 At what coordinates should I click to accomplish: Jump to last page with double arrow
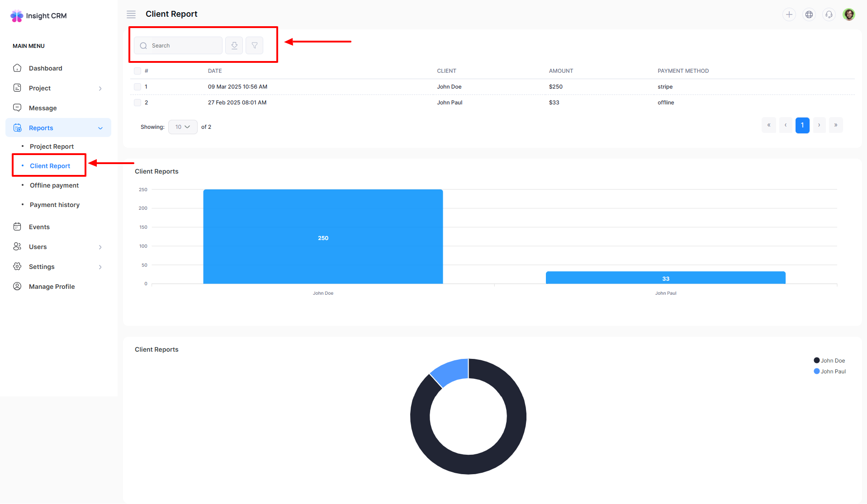click(x=836, y=125)
